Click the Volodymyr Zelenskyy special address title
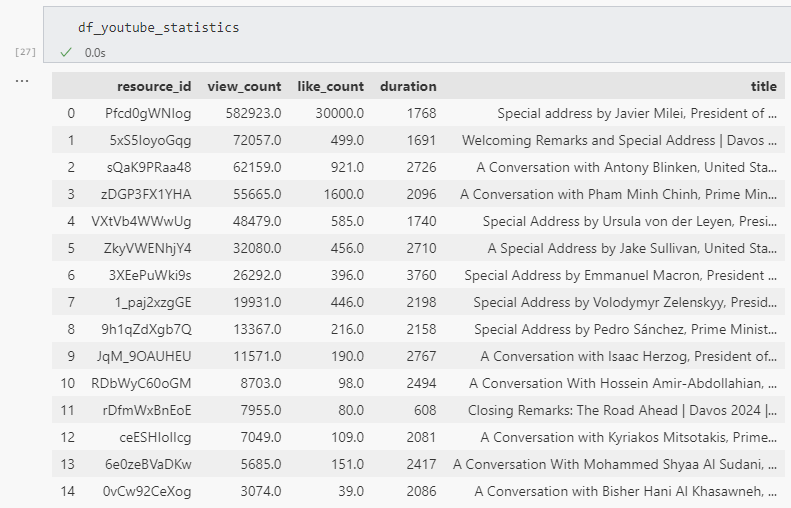791x508 pixels. (x=625, y=302)
